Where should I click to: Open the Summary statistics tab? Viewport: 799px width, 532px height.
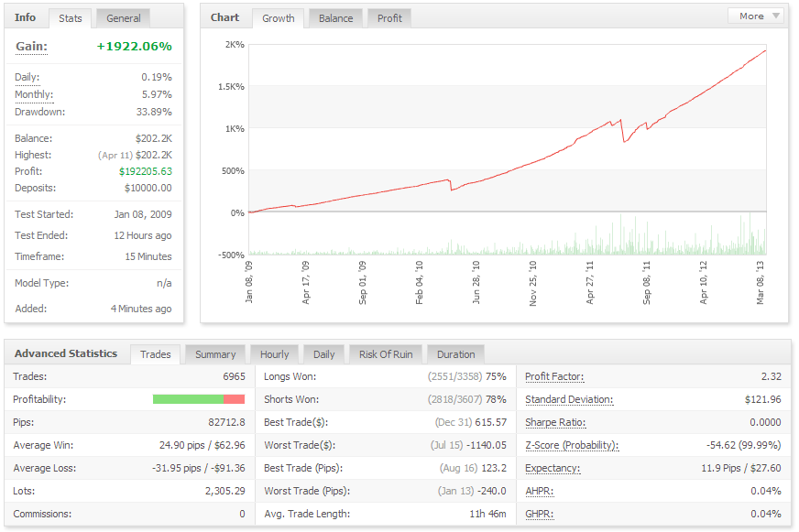(x=215, y=354)
